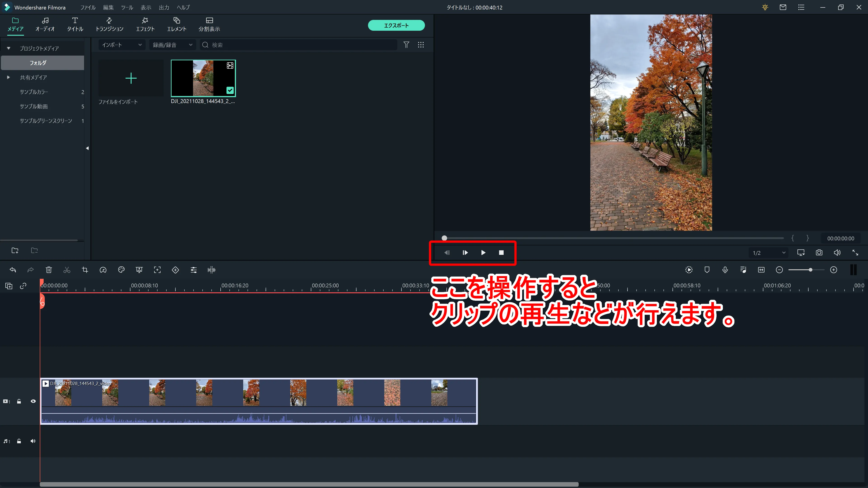Switch to the オーディオ tab

[x=45, y=25]
